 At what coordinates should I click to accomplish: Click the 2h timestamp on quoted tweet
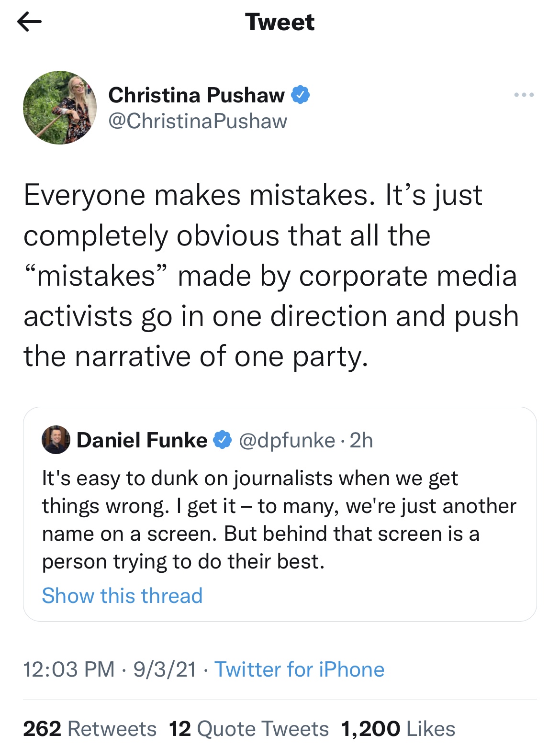361,440
